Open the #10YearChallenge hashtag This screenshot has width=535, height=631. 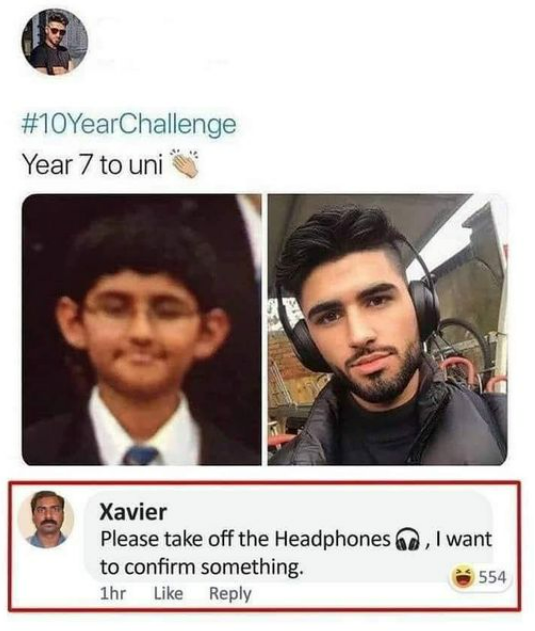click(130, 124)
